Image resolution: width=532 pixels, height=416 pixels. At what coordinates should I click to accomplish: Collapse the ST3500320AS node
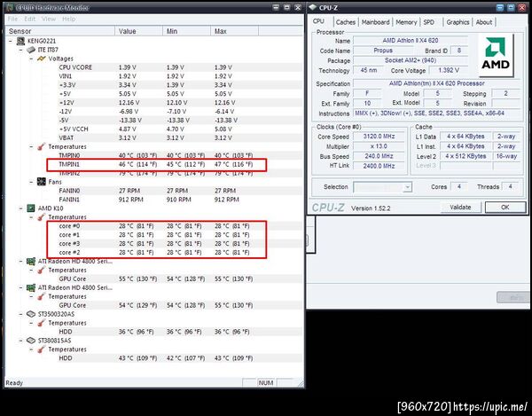[20, 314]
